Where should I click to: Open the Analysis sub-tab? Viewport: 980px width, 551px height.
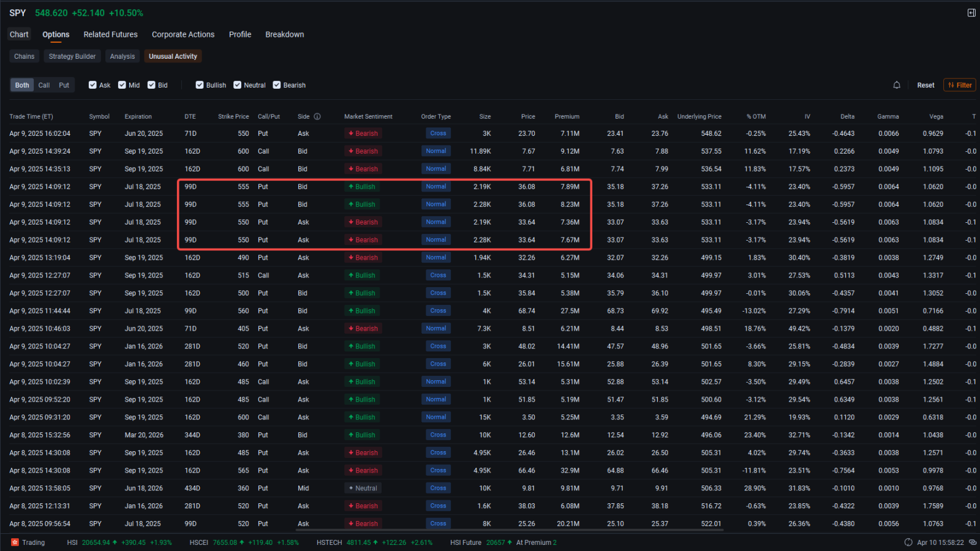pos(123,56)
